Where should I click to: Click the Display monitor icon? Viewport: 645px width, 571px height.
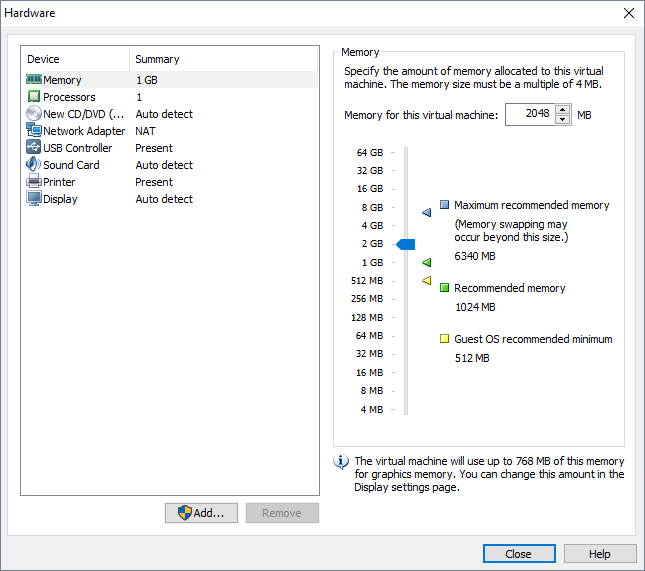tap(34, 199)
